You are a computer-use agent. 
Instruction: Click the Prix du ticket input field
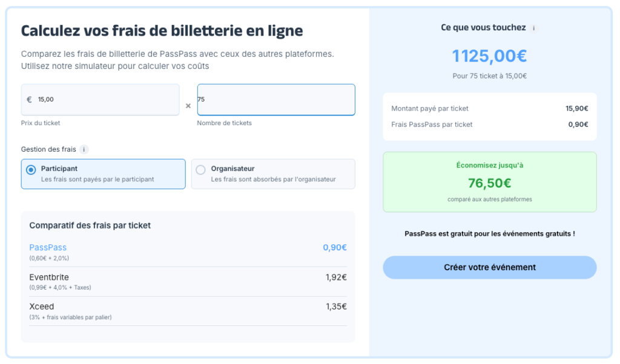101,100
